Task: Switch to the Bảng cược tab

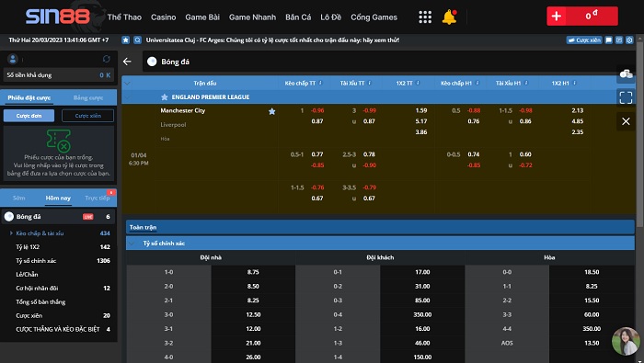Action: (88, 97)
